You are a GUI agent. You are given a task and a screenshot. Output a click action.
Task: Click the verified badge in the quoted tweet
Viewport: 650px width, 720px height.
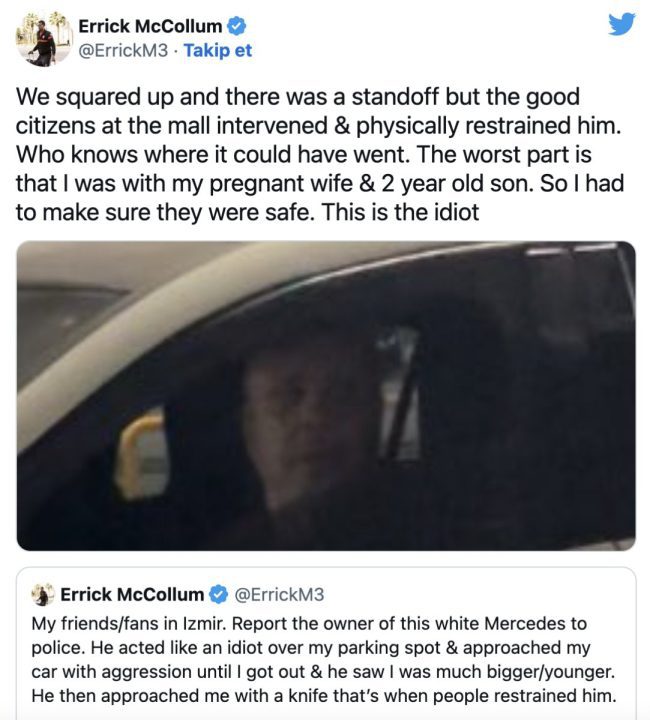tap(219, 594)
